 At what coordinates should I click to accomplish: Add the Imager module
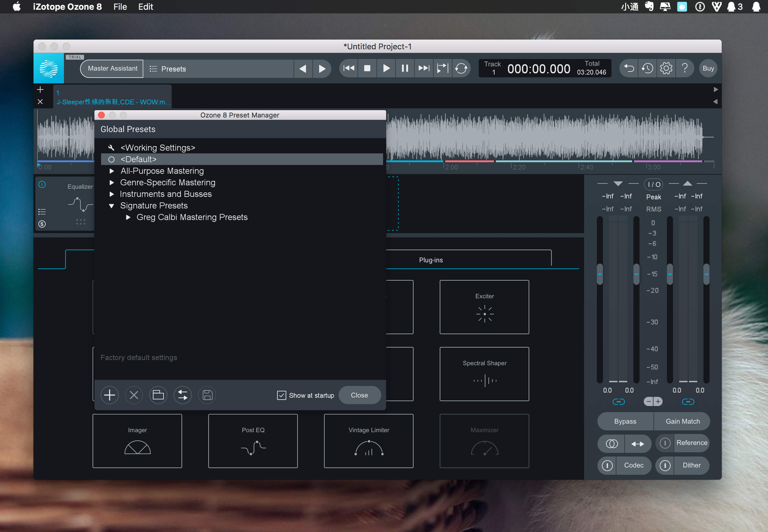coord(137,441)
